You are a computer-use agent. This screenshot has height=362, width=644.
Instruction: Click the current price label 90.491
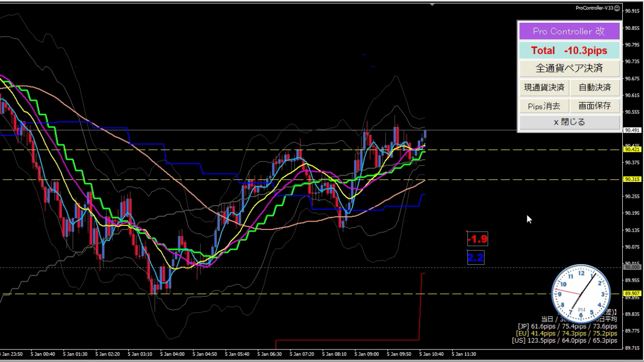(632, 130)
